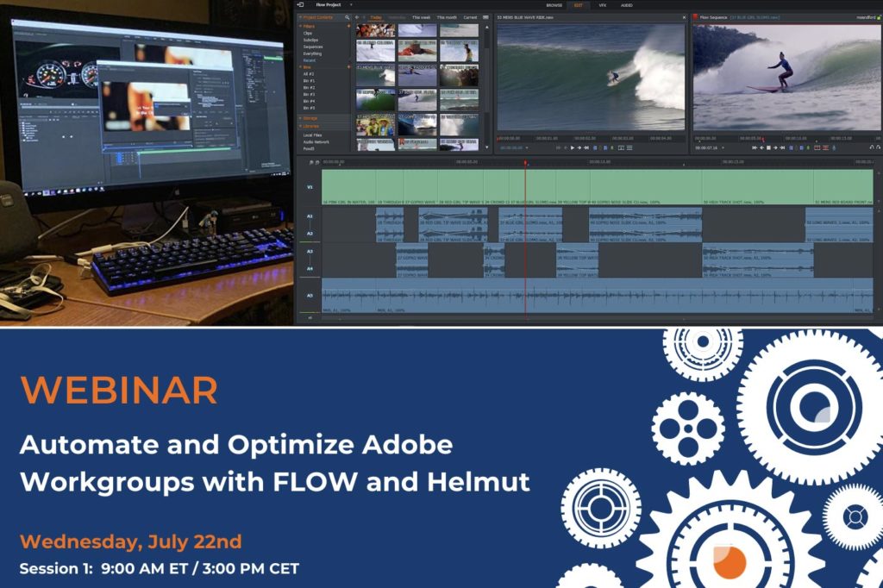The image size is (883, 588).
Task: Select the This month tab
Action: [447, 17]
